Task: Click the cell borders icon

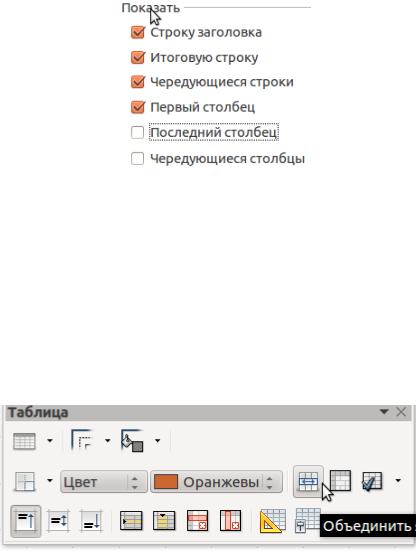Action: [x=25, y=481]
